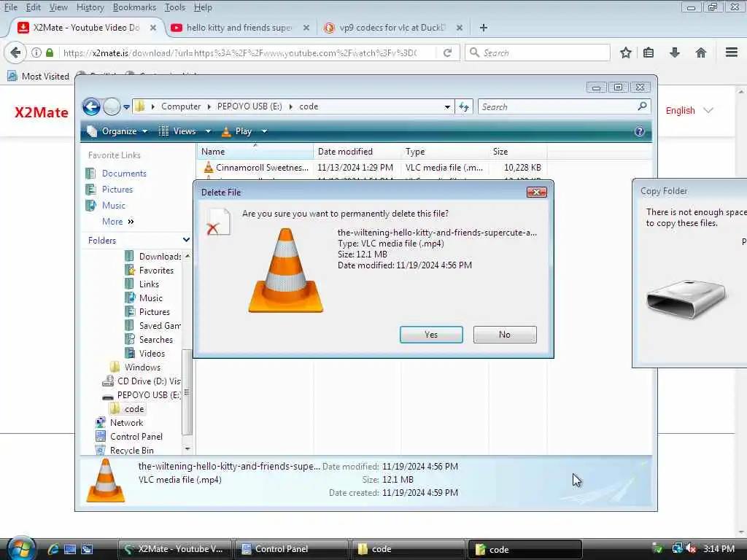Open Firefox Tools menu
Viewport: 747px width, 560px height.
click(x=175, y=7)
